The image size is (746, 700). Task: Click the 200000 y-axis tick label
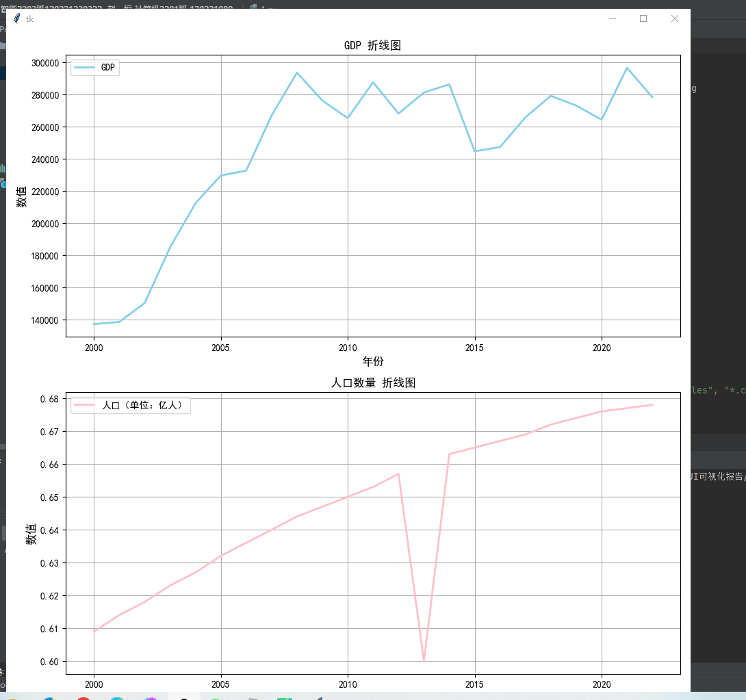[45, 224]
